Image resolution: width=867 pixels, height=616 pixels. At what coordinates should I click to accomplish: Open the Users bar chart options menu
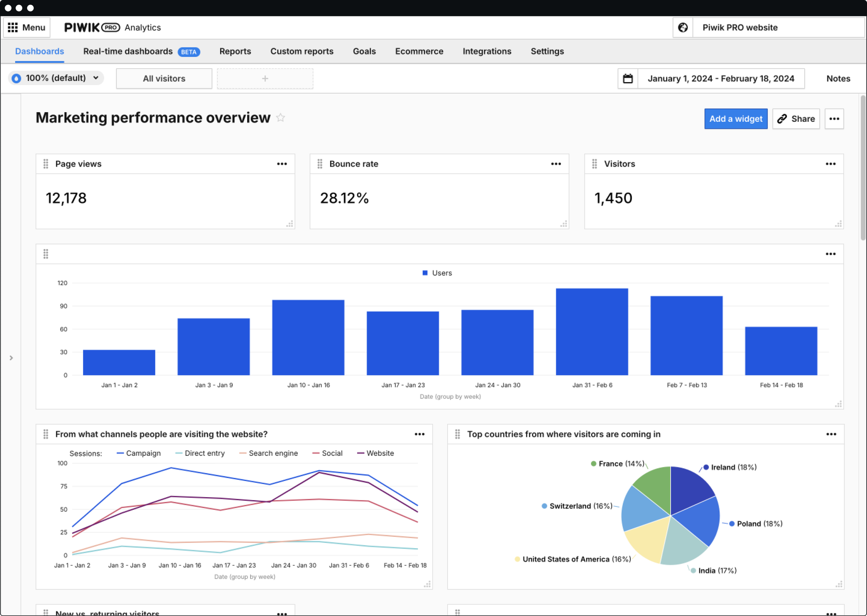pos(830,253)
